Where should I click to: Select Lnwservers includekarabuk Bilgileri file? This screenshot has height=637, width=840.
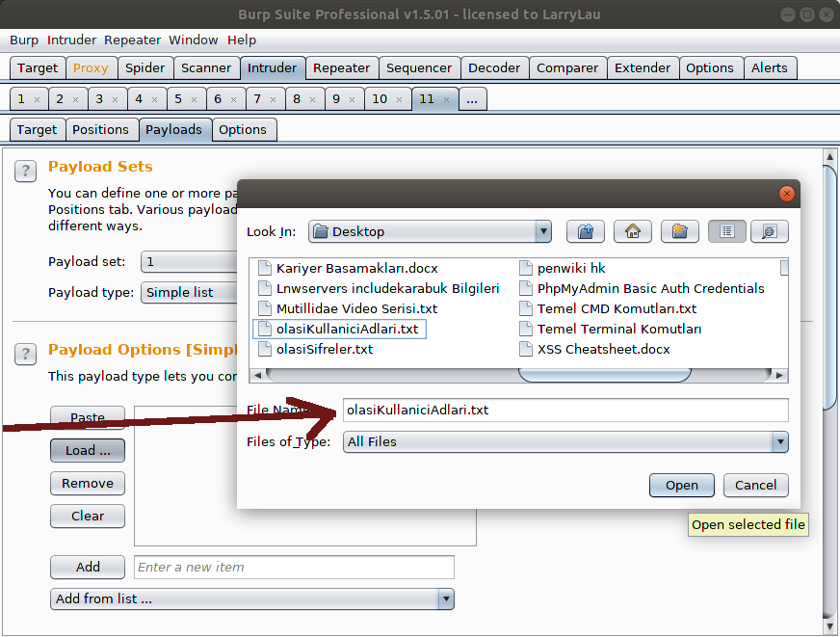point(388,289)
